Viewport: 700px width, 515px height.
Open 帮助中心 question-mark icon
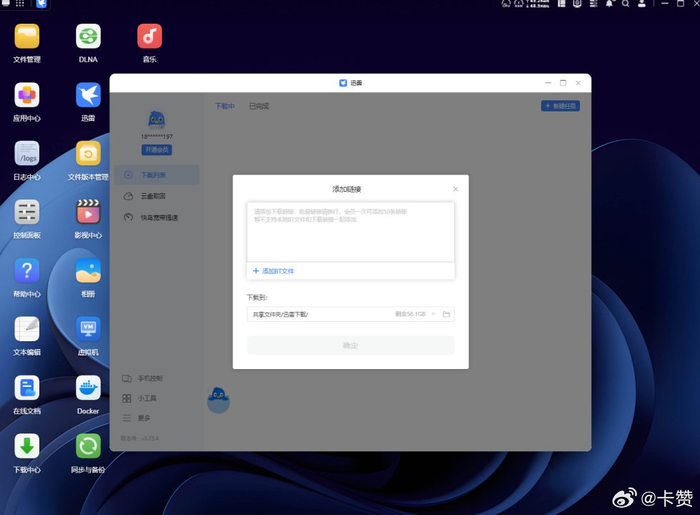pyautogui.click(x=27, y=270)
